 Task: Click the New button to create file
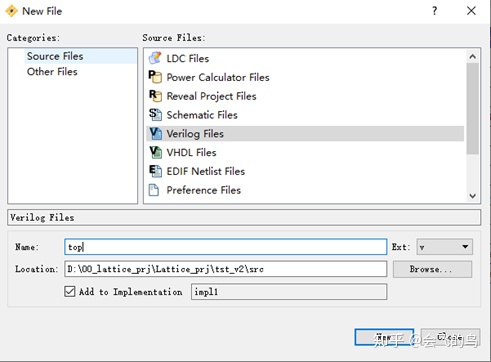[x=384, y=337]
